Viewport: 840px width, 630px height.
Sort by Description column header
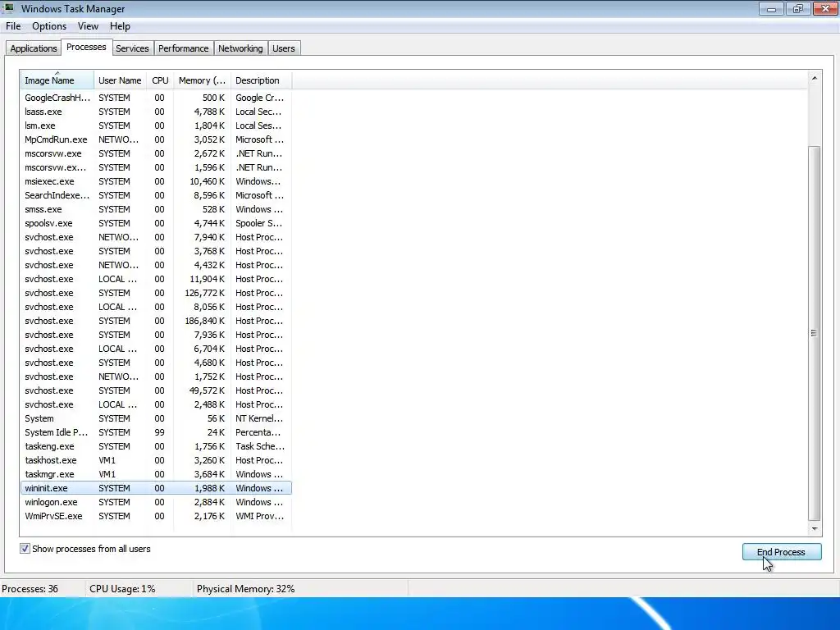pyautogui.click(x=262, y=80)
